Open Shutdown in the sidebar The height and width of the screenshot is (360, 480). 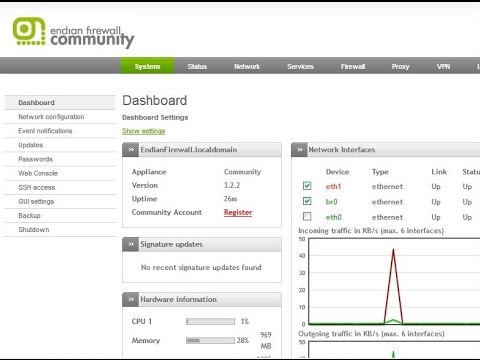[x=60, y=230]
